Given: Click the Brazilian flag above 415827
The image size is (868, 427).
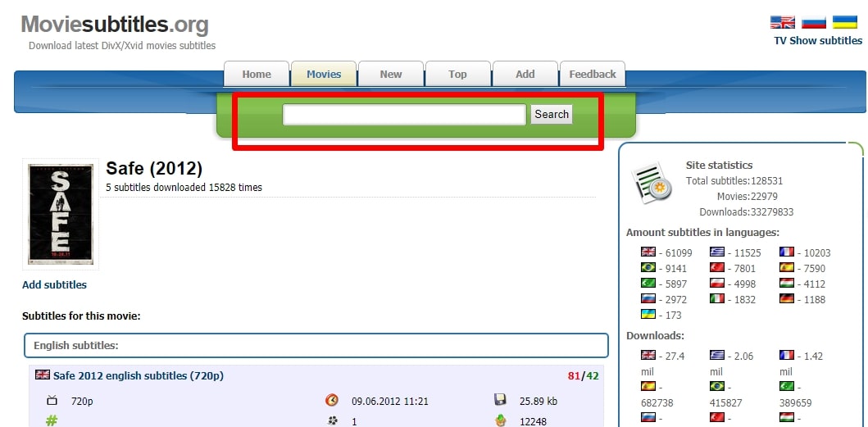Looking at the screenshot, I should [717, 386].
